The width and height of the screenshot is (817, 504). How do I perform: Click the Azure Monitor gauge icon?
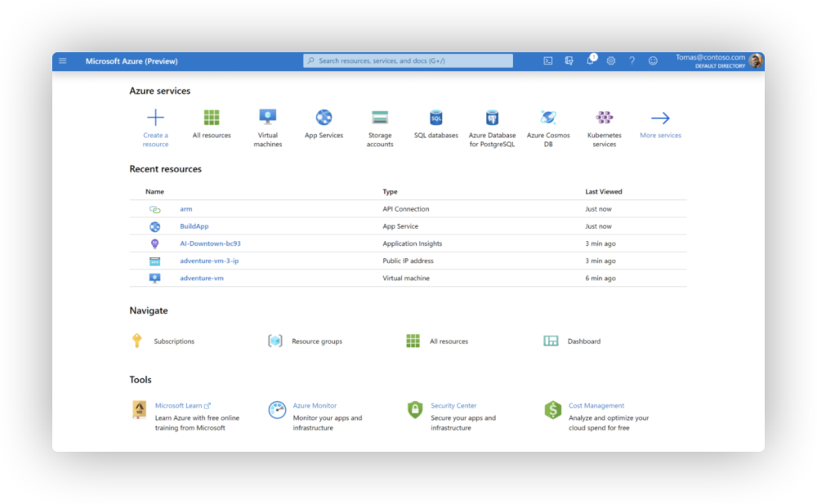tap(277, 410)
